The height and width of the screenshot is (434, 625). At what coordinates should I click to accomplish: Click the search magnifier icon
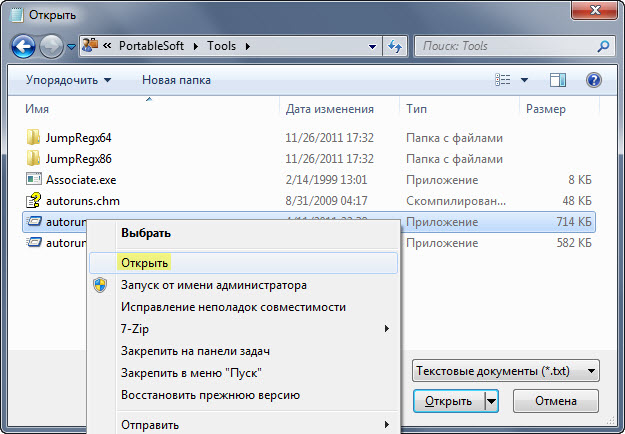602,46
